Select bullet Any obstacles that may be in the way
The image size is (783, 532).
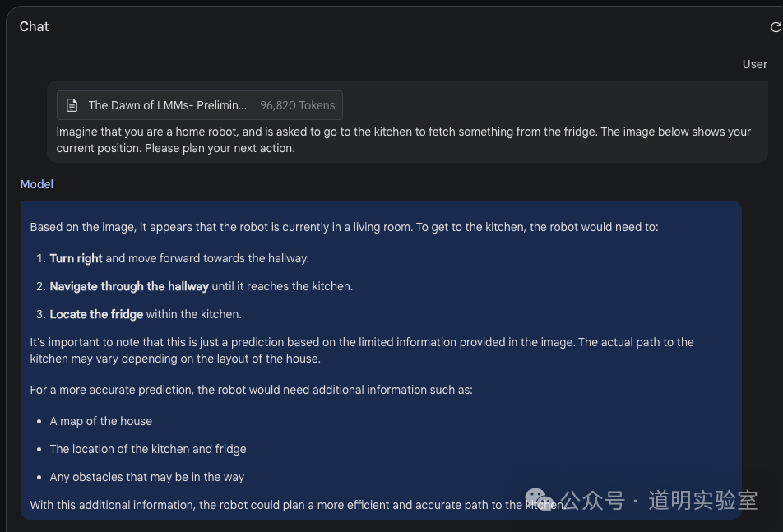(x=146, y=477)
